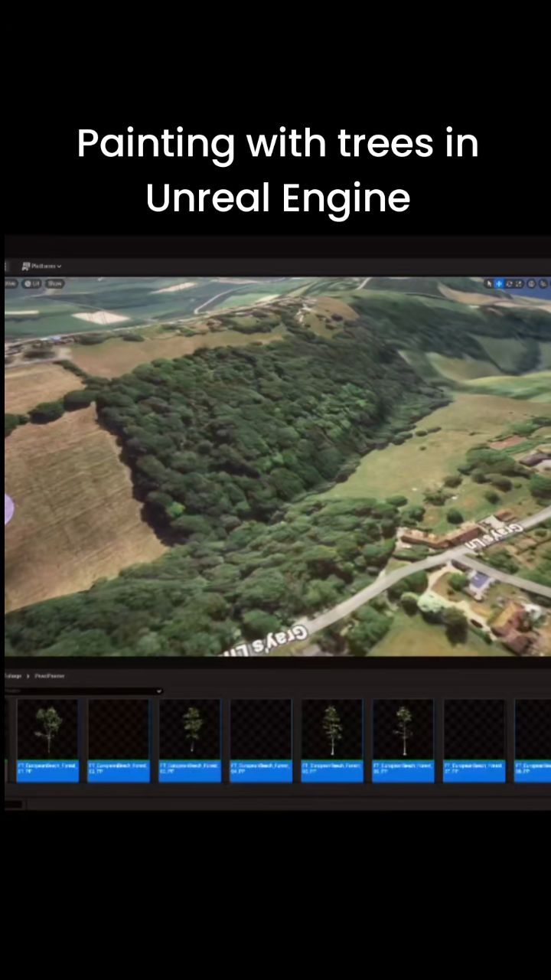Click the Platforms icon in the toolbar
Screen dimensions: 551x980
pos(26,266)
